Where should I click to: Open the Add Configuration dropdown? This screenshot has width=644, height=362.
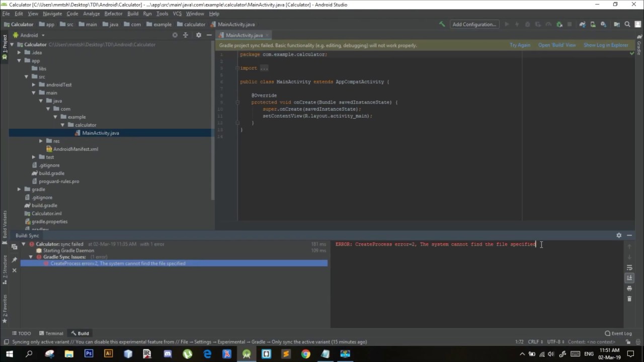click(x=474, y=24)
